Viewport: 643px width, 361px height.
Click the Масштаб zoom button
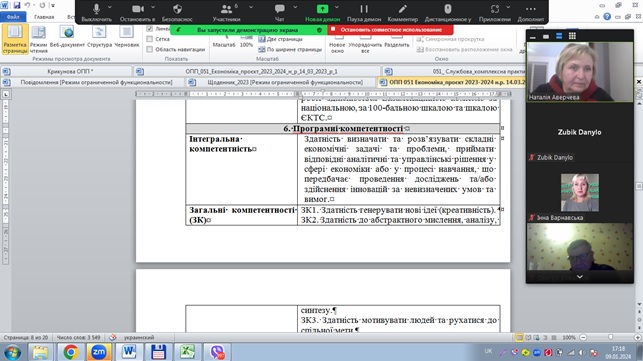pos(224,41)
